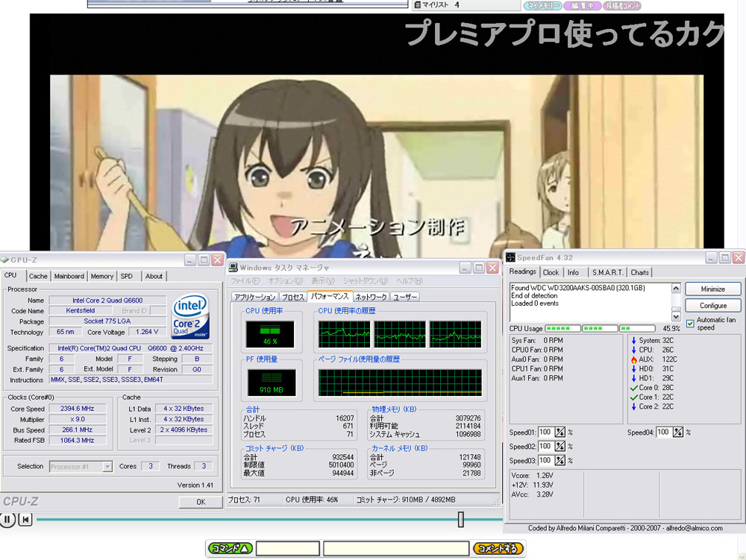The width and height of the screenshot is (746, 560).
Task: Click the Core 2 temperature arrow icon
Action: [x=633, y=407]
